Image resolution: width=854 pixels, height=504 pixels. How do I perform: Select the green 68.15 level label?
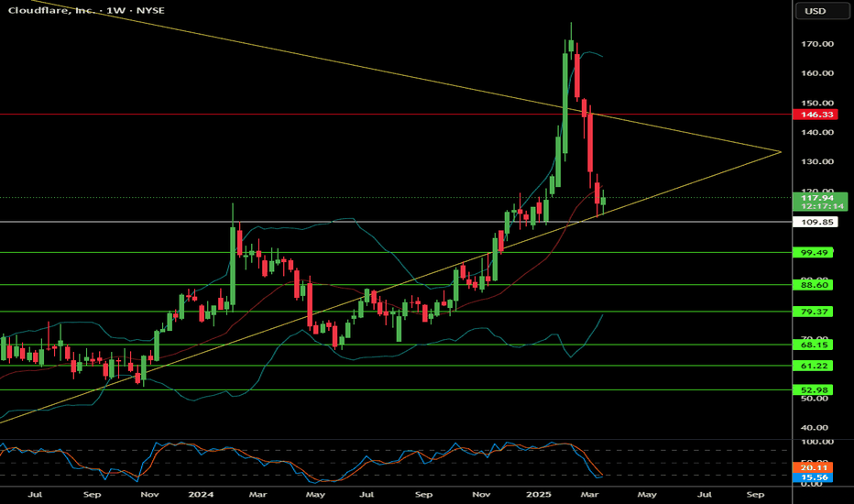tap(814, 345)
